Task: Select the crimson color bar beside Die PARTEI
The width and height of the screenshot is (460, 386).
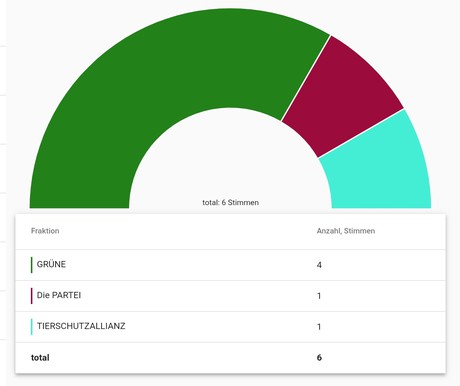Action: pos(32,296)
